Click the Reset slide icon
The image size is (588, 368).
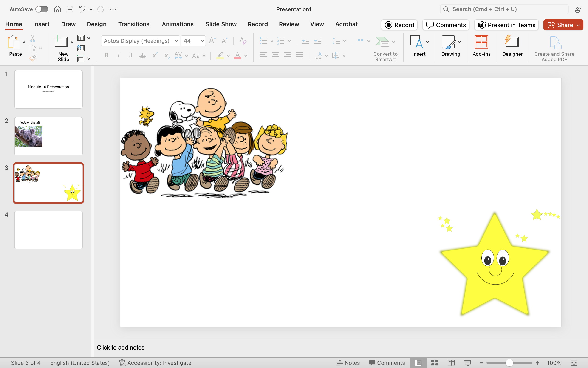[x=81, y=48]
